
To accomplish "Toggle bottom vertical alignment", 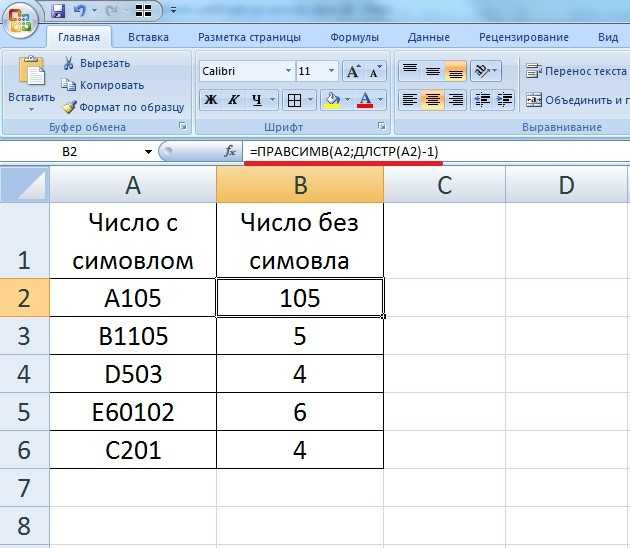I will point(456,71).
